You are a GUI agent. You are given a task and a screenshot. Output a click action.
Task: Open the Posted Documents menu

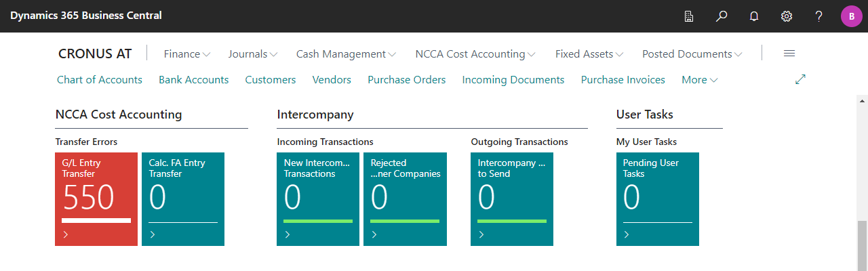click(692, 54)
